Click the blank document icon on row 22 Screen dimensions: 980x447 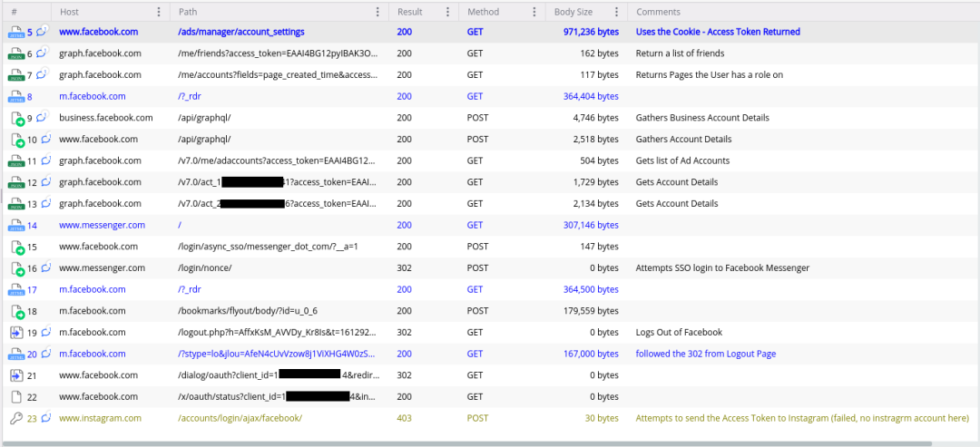17,396
